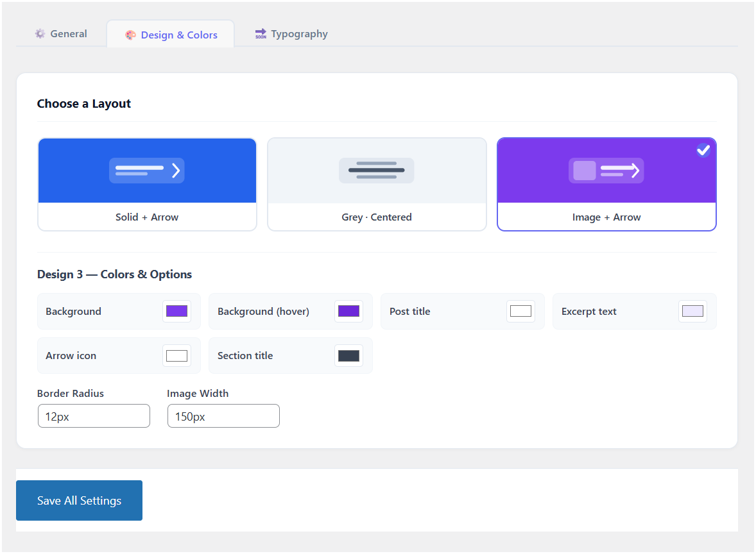Open the General tab

[61, 34]
